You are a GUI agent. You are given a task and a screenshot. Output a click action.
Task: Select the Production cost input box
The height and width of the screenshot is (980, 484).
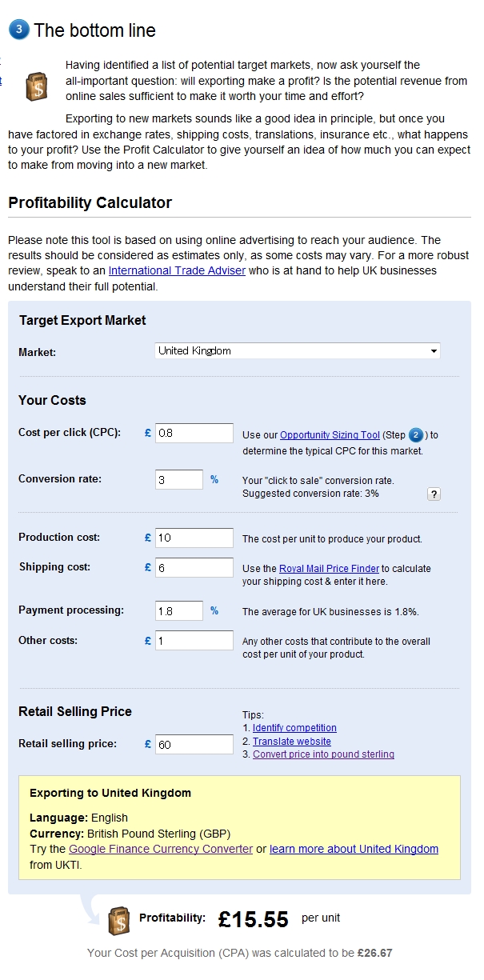(x=194, y=538)
